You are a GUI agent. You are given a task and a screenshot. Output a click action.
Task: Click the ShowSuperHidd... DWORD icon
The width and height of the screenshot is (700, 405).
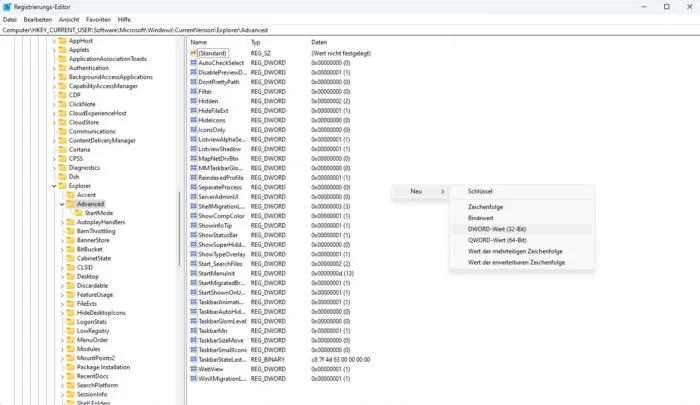click(193, 245)
